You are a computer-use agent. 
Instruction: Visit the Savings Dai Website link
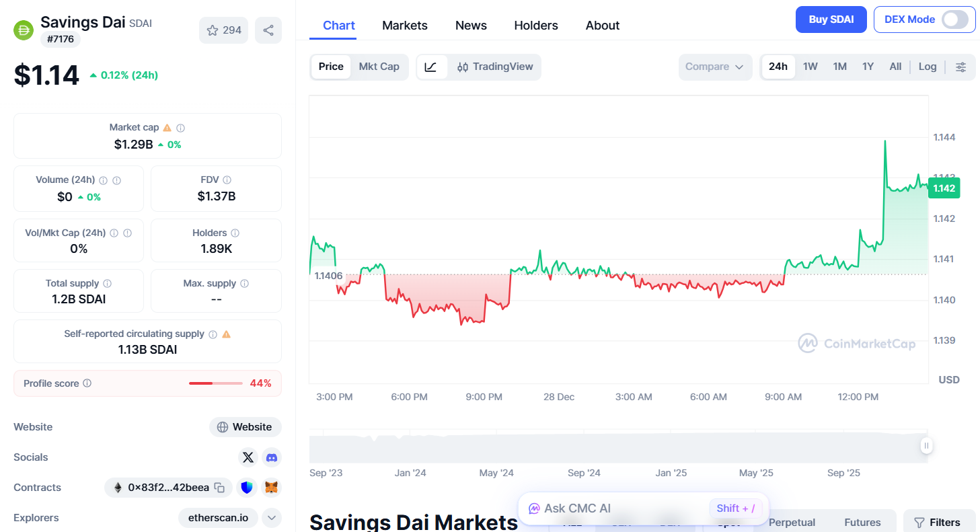(245, 426)
